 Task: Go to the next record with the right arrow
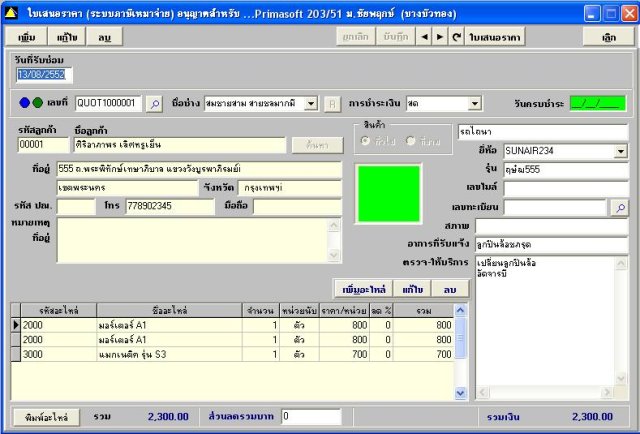(440, 37)
